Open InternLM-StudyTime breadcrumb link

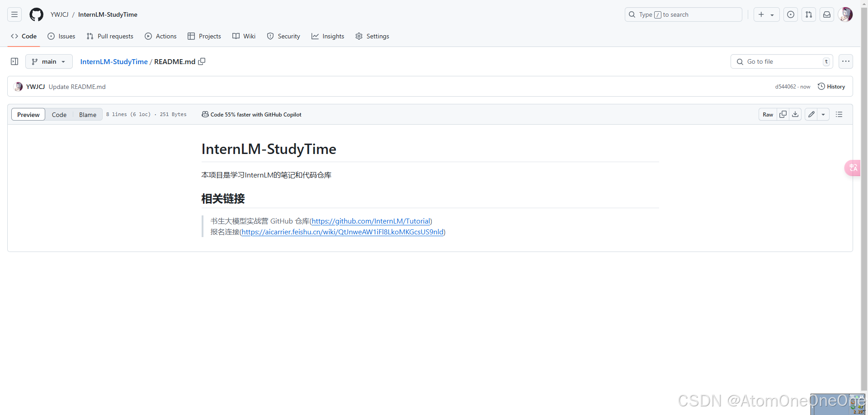[114, 61]
